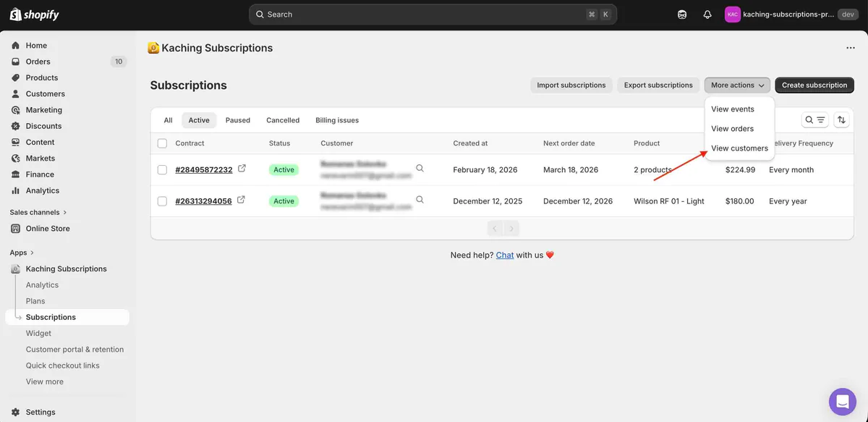Click magnifier next to February 18 customer
868x422 pixels.
(420, 168)
